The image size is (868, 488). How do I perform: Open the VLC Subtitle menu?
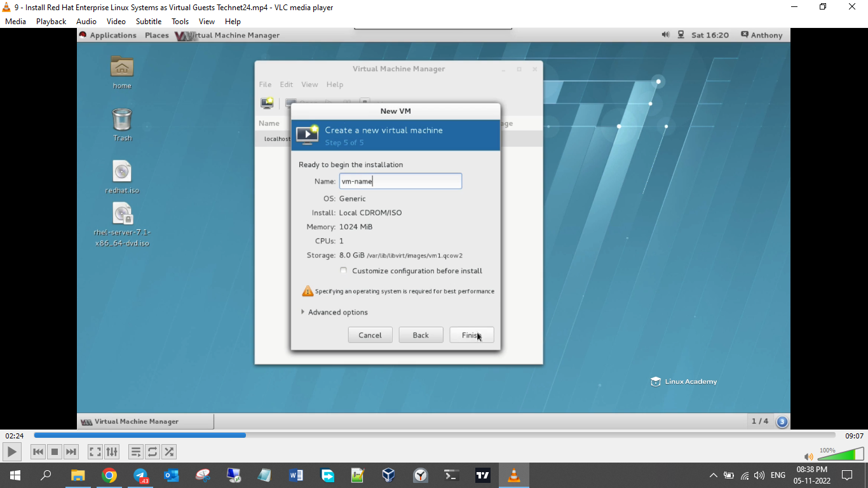click(x=149, y=22)
